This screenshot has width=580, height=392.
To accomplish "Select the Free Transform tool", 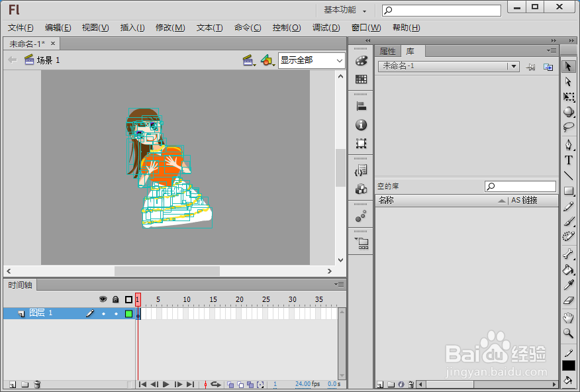I will (x=569, y=97).
